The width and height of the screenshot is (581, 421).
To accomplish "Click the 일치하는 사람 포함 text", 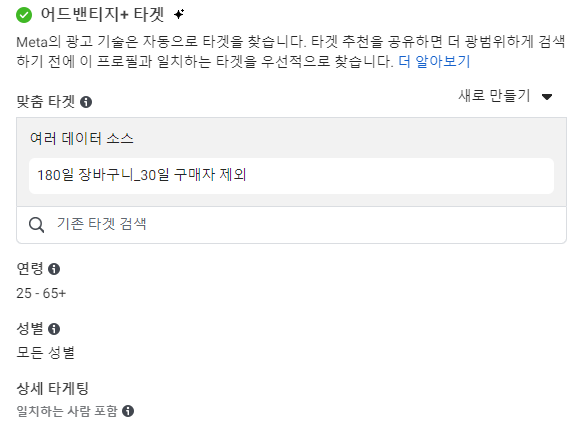I will (67, 411).
